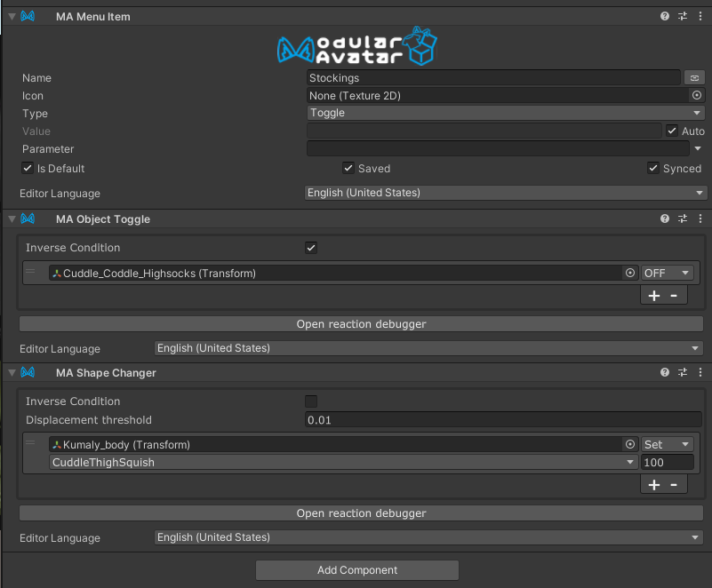Remove entry with minus in Shape Changer list
712x588 pixels.
click(x=674, y=485)
